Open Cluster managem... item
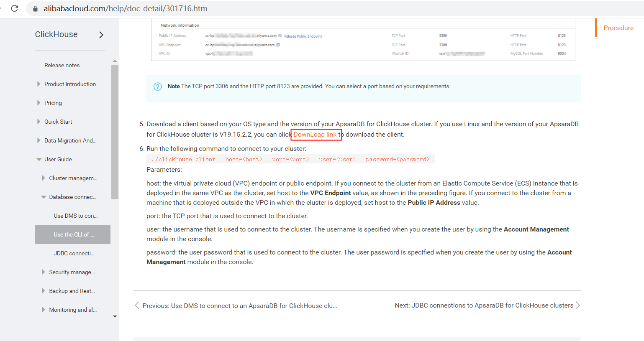The height and width of the screenshot is (341, 644). pos(73,178)
